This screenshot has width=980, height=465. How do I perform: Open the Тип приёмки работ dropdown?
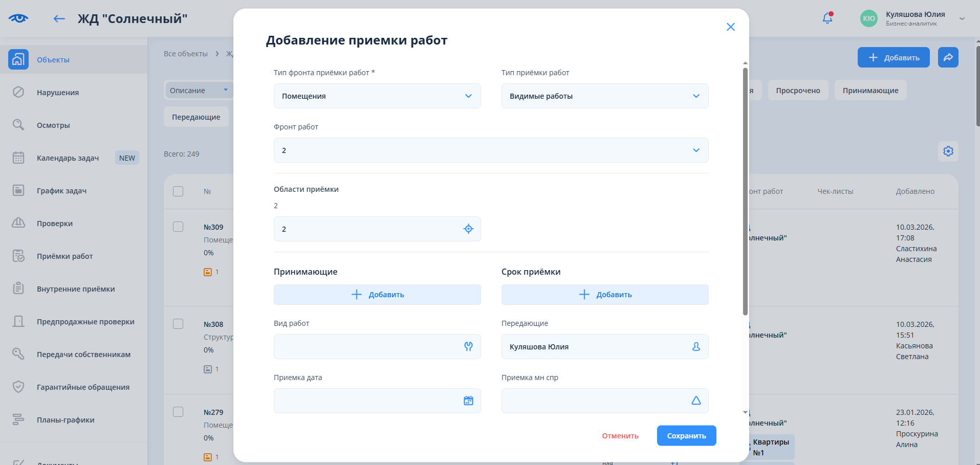[x=604, y=96]
